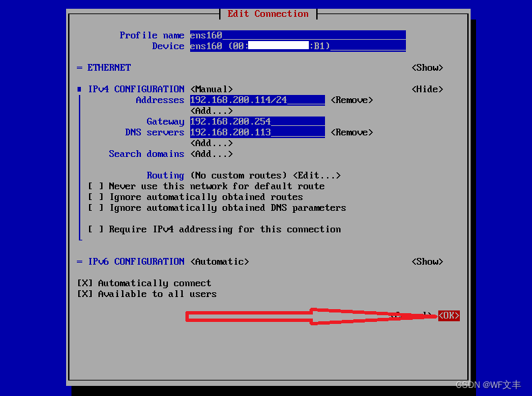Add a search domain
Image resolution: width=532 pixels, height=396 pixels.
click(x=211, y=154)
